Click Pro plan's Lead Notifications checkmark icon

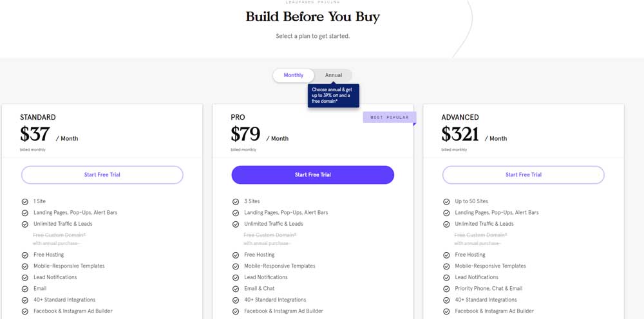pos(236,277)
